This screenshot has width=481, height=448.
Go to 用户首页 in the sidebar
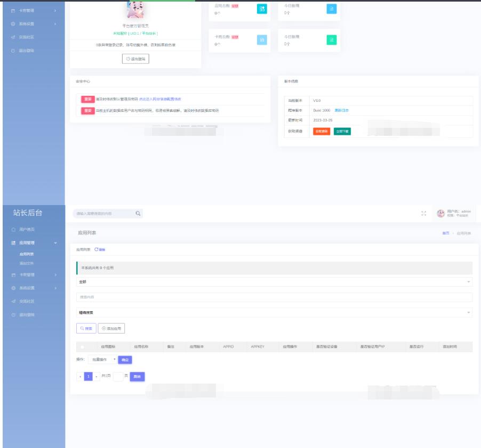pos(27,229)
